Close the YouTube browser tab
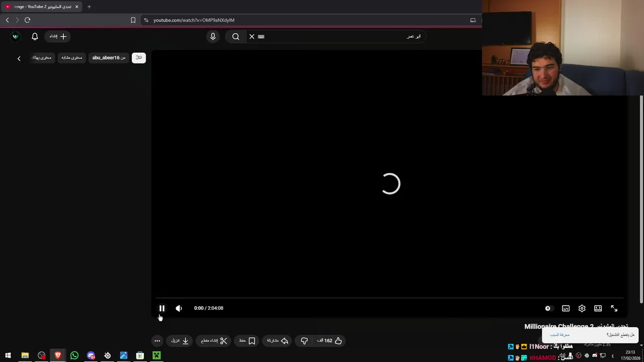Image resolution: width=644 pixels, height=362 pixels. pyautogui.click(x=76, y=7)
